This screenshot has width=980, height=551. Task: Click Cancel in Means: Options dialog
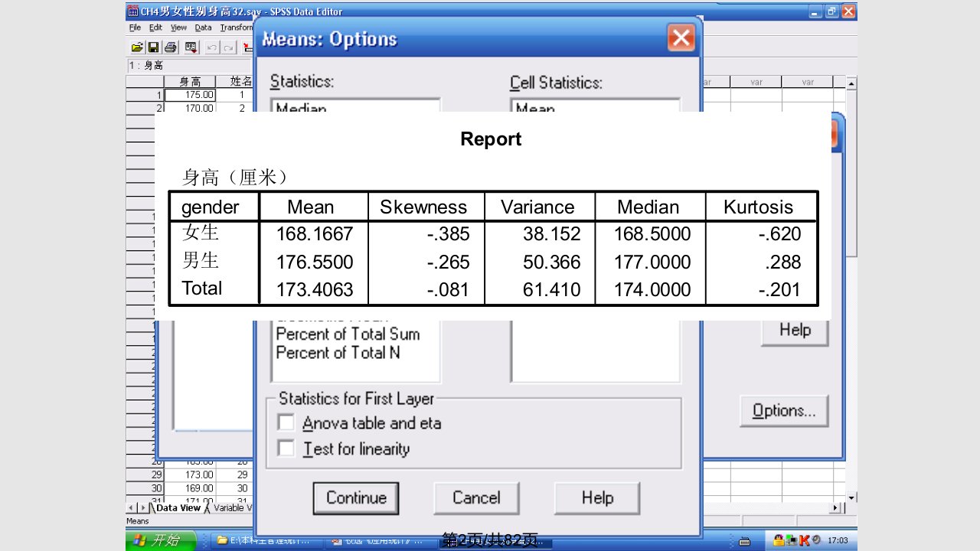[476, 498]
